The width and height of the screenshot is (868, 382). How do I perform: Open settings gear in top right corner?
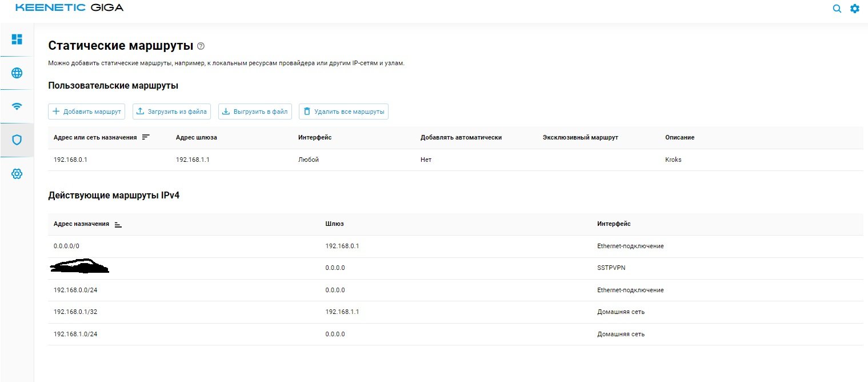(x=854, y=9)
